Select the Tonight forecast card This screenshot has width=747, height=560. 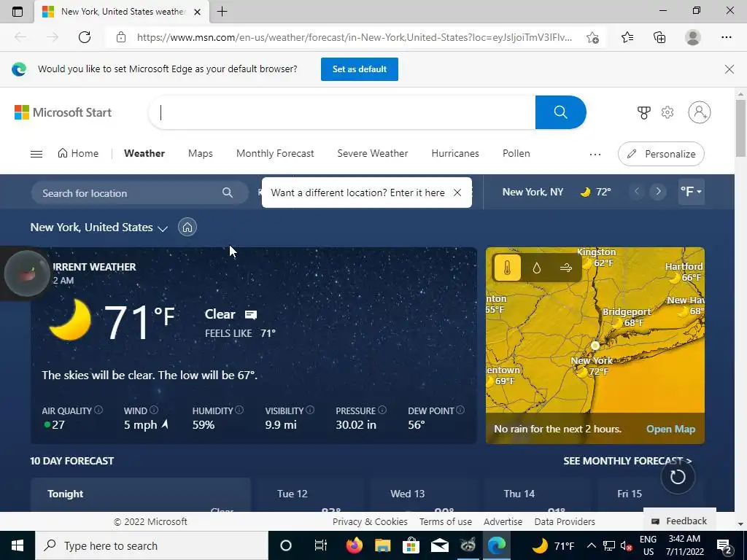tap(141, 495)
